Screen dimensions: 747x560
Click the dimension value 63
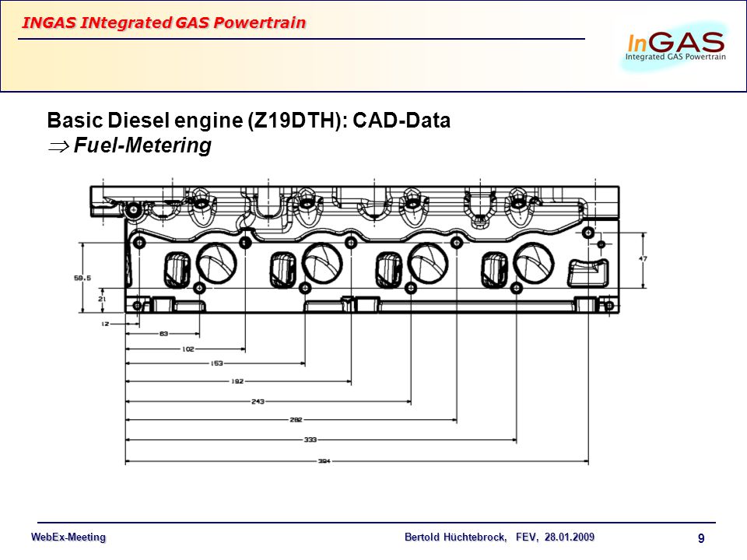pos(163,334)
